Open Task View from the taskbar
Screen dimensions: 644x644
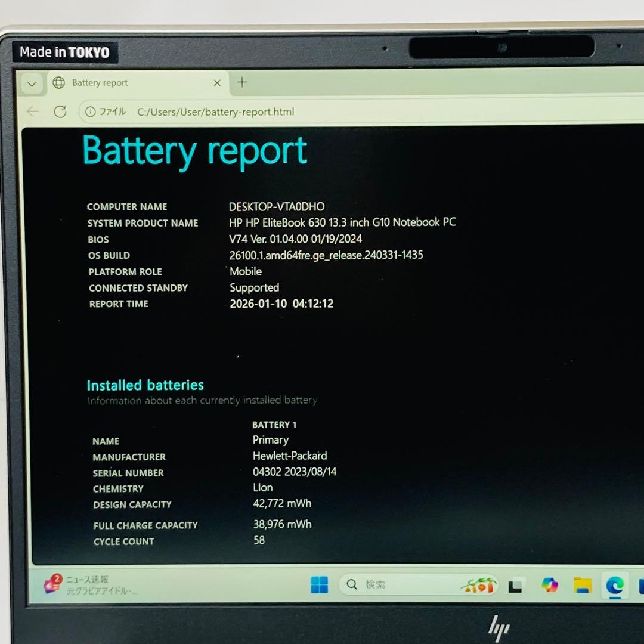pos(515,586)
